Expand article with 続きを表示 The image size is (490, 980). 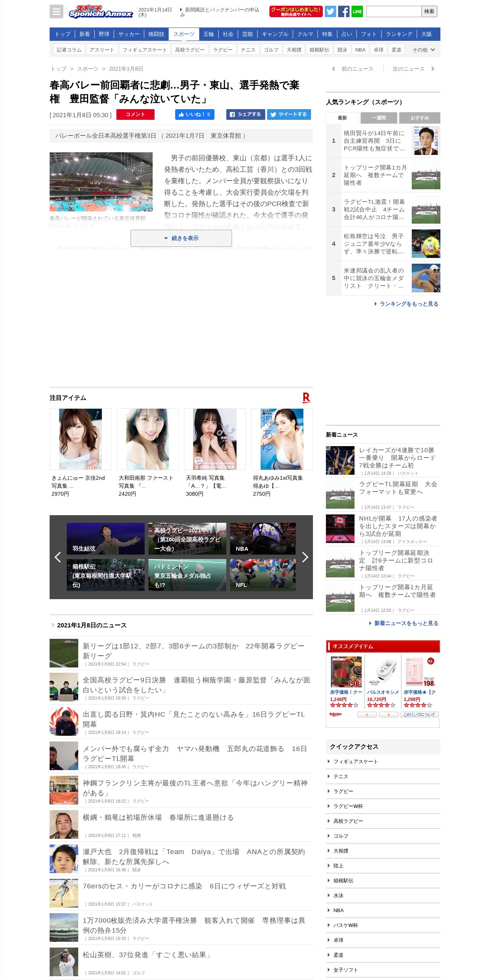181,238
